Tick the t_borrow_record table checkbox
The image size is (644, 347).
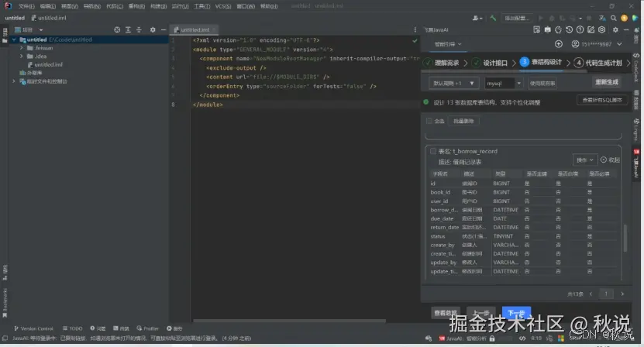pyautogui.click(x=433, y=151)
